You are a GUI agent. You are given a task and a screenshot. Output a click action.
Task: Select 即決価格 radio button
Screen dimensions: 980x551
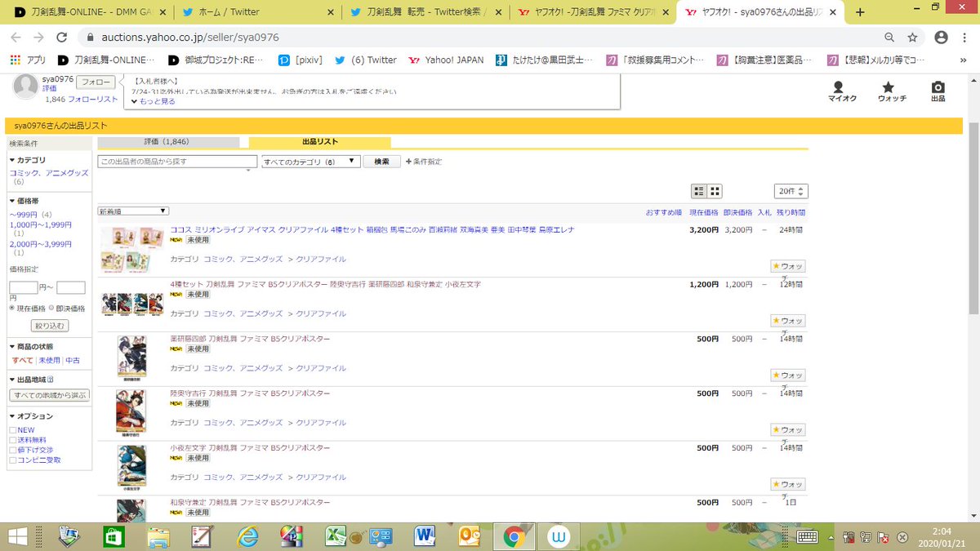click(x=51, y=308)
